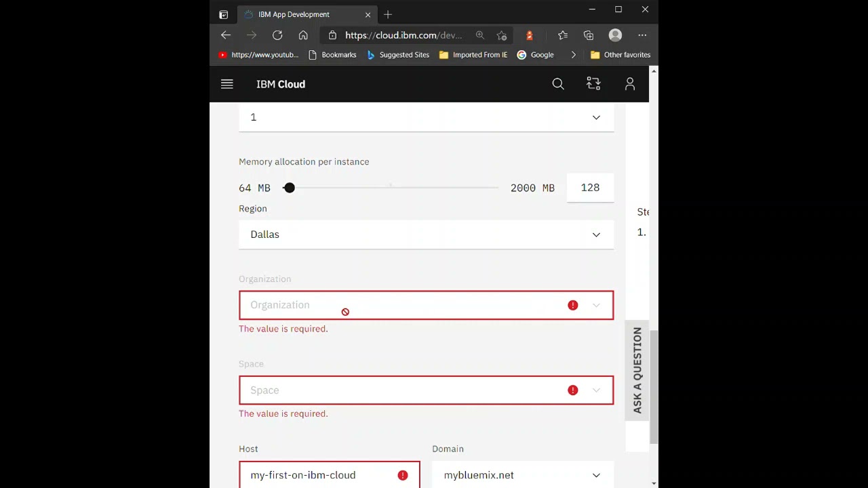The image size is (868, 488).
Task: Click the IBM Cloud logo text
Action: tap(281, 84)
